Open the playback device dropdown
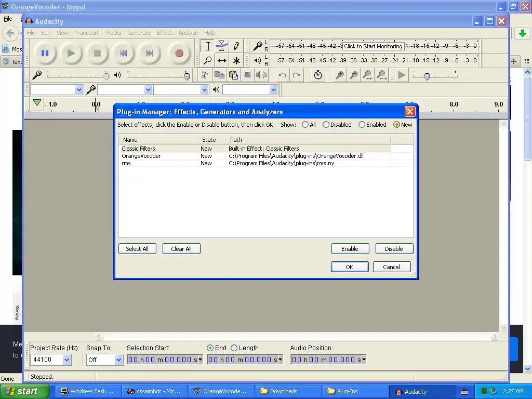The height and width of the screenshot is (399, 532). pos(273,89)
